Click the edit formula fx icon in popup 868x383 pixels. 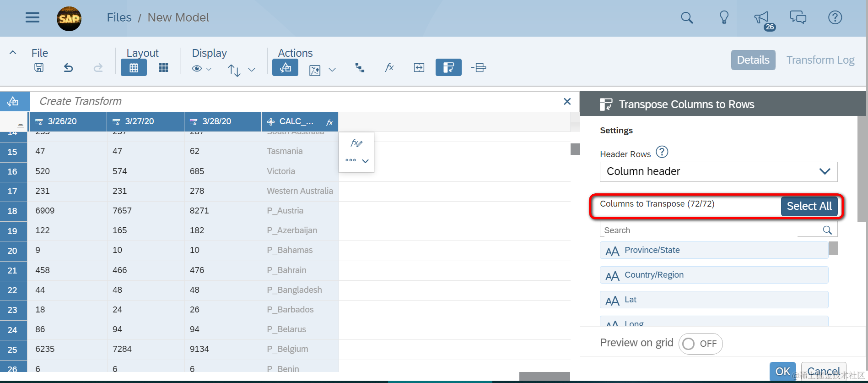click(356, 143)
